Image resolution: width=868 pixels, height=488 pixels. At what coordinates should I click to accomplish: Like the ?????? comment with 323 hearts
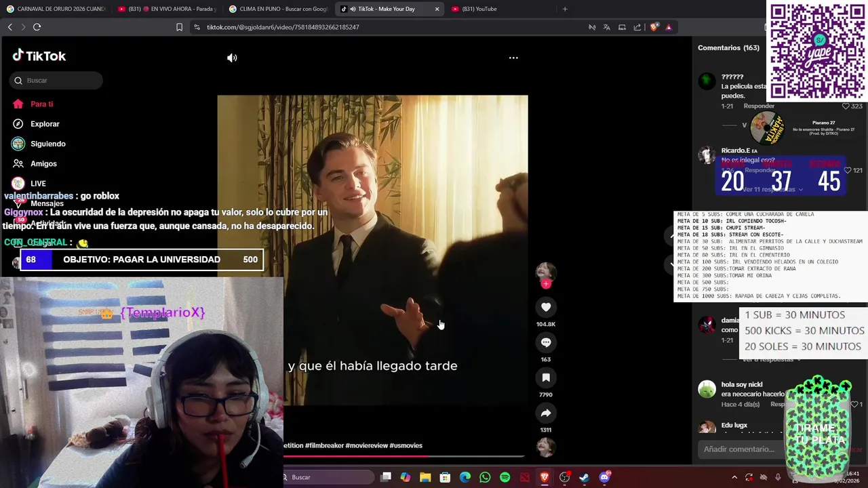click(846, 106)
